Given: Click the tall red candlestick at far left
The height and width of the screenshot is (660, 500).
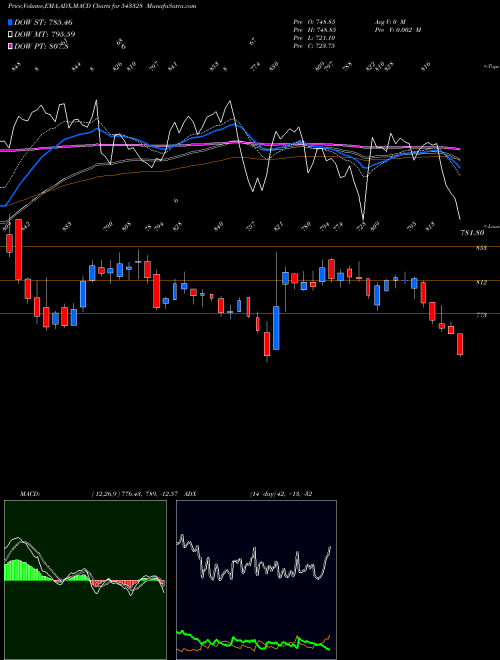Looking at the screenshot, I should click(18, 249).
